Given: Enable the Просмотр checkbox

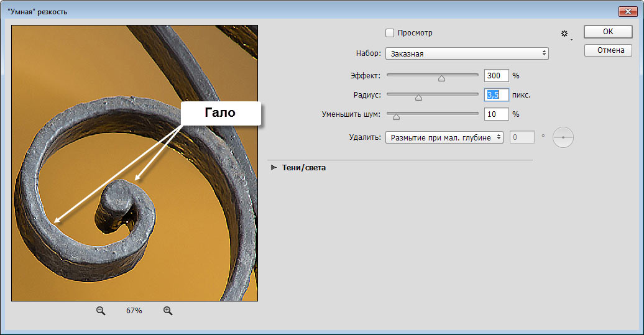Looking at the screenshot, I should tap(390, 33).
